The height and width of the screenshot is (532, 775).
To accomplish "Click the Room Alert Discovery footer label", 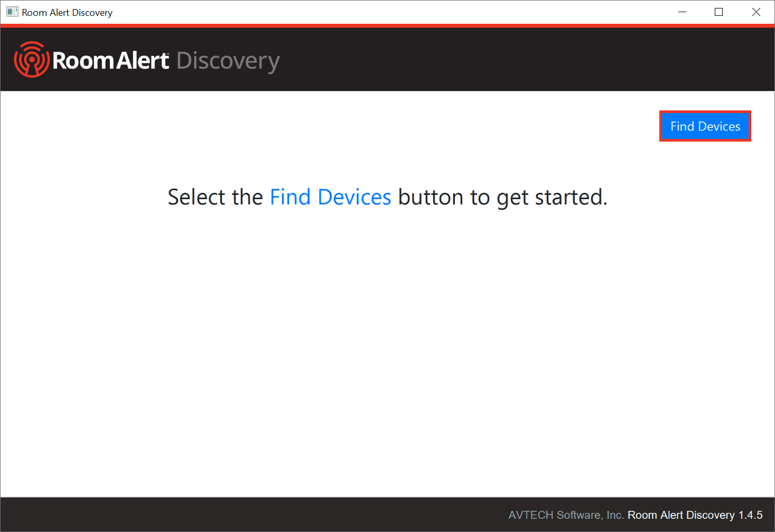I will pyautogui.click(x=681, y=515).
